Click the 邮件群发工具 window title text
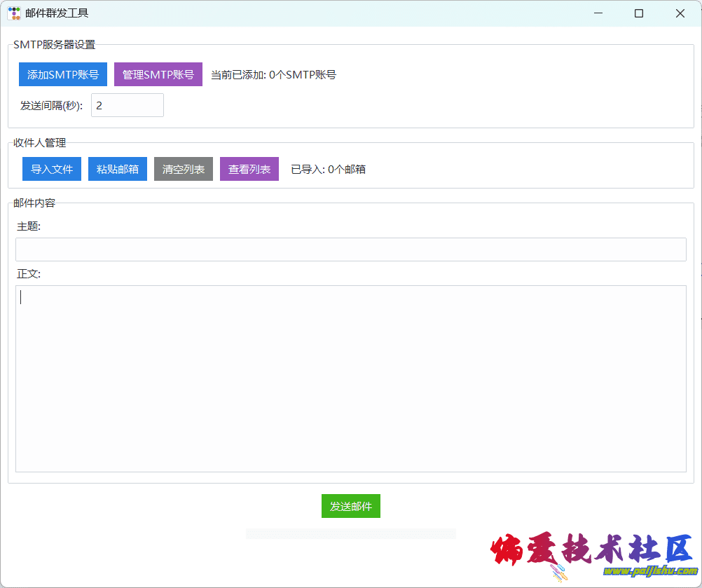 [x=57, y=13]
